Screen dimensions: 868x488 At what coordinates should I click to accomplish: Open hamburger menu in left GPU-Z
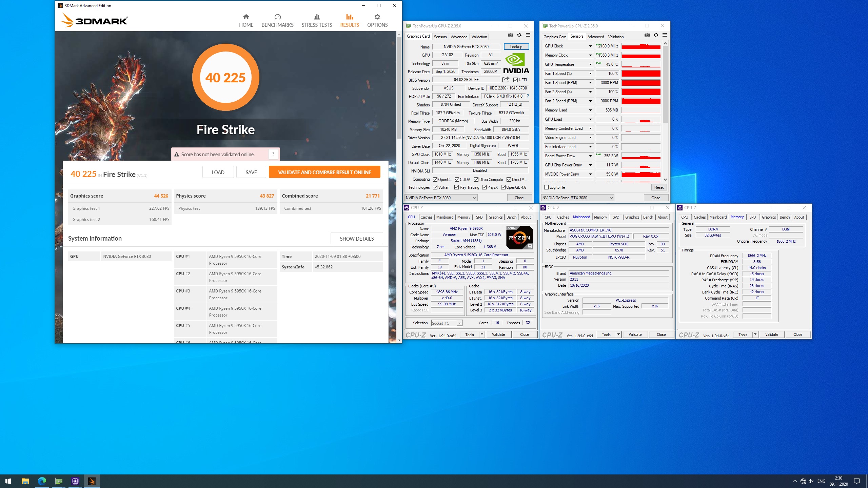click(528, 35)
